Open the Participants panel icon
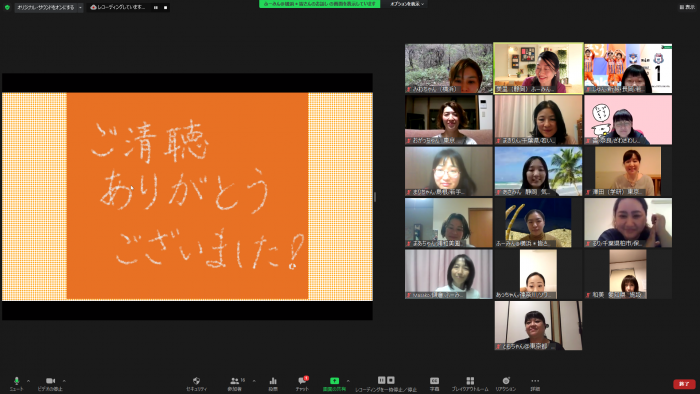The width and height of the screenshot is (700, 394). coord(235,383)
